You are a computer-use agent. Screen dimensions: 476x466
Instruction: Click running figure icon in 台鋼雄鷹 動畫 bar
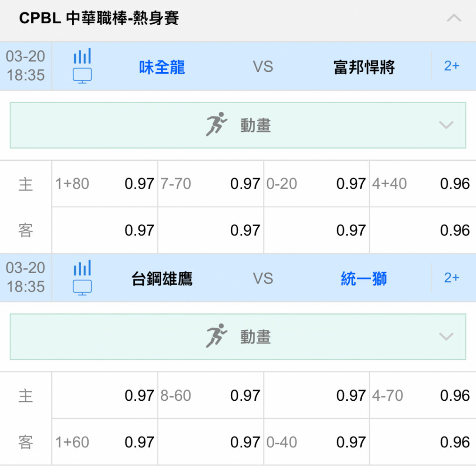[216, 336]
